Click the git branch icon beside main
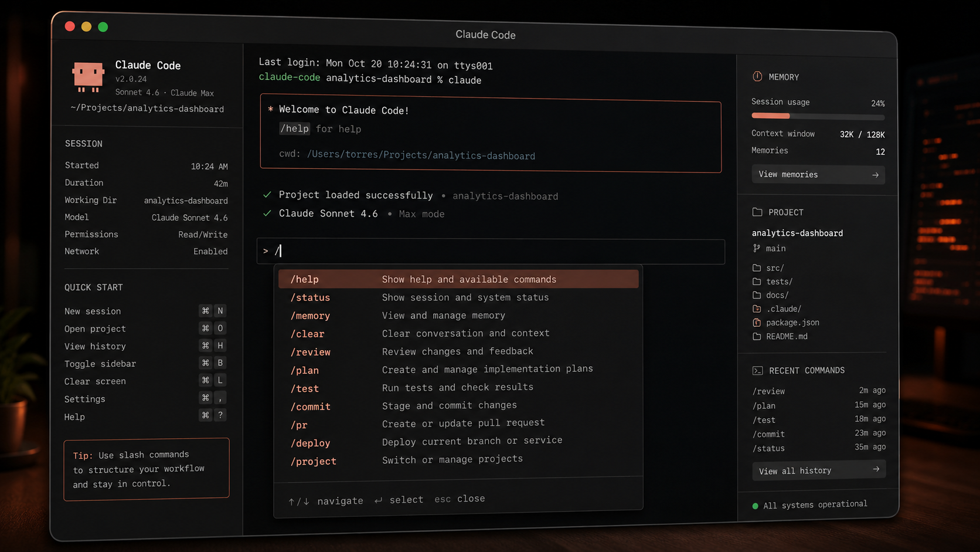Viewport: 980px width, 552px height. coord(757,248)
